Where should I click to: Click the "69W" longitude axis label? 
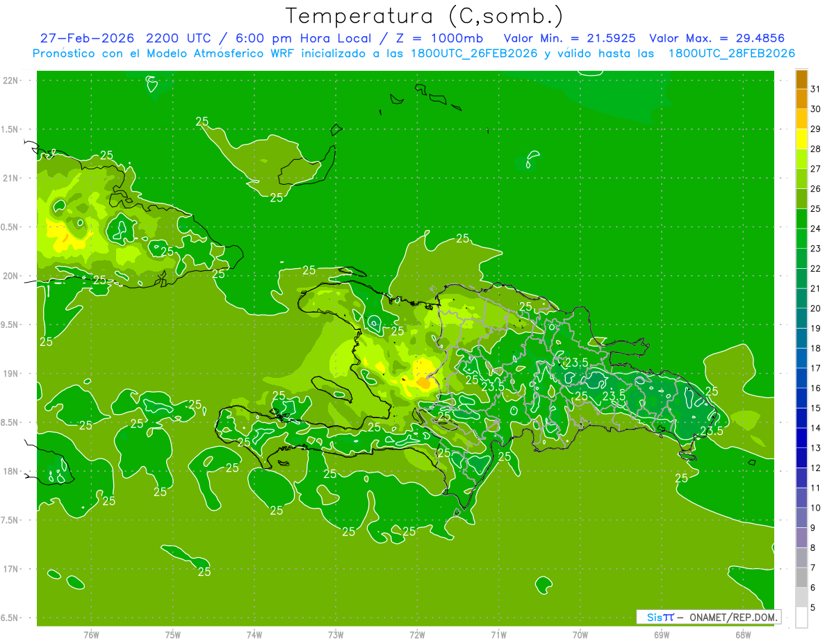coord(662,635)
